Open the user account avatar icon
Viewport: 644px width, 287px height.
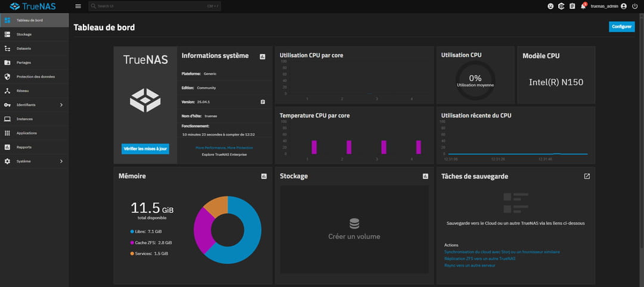pyautogui.click(x=624, y=6)
